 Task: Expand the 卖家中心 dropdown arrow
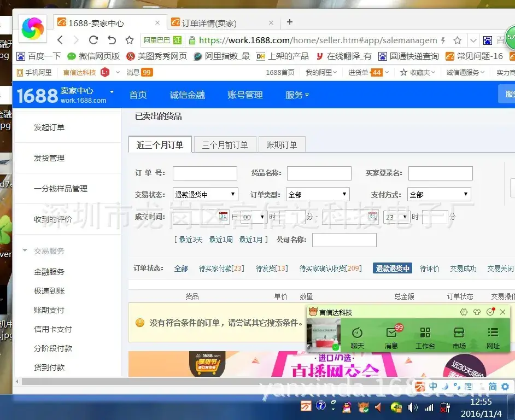tap(112, 92)
